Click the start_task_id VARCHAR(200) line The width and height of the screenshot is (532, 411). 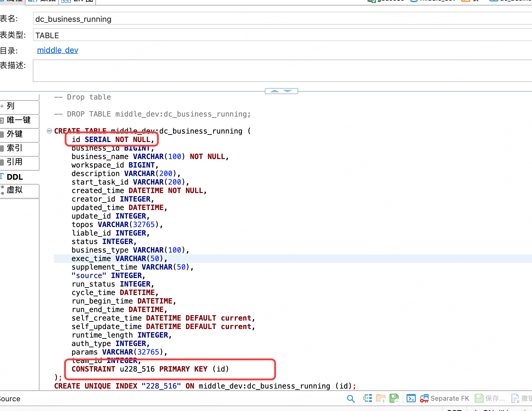(131, 182)
